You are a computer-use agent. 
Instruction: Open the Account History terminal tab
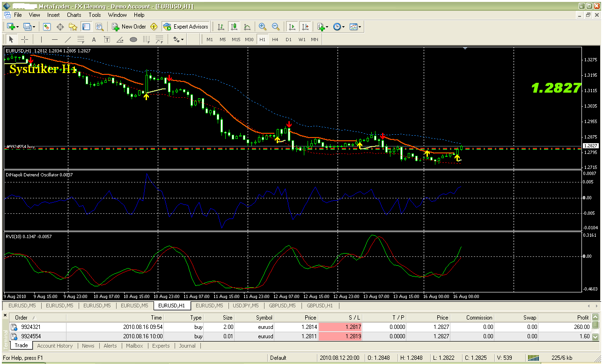(55, 346)
